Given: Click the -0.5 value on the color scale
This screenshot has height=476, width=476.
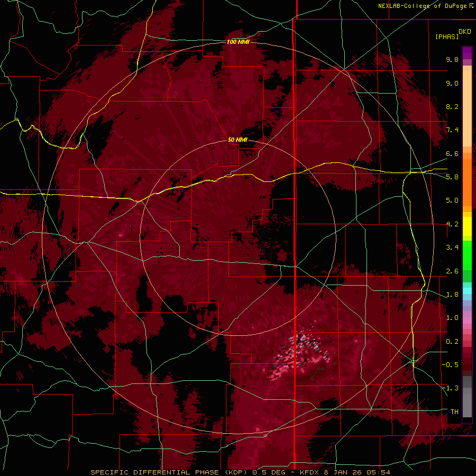Looking at the screenshot, I should click(450, 364).
